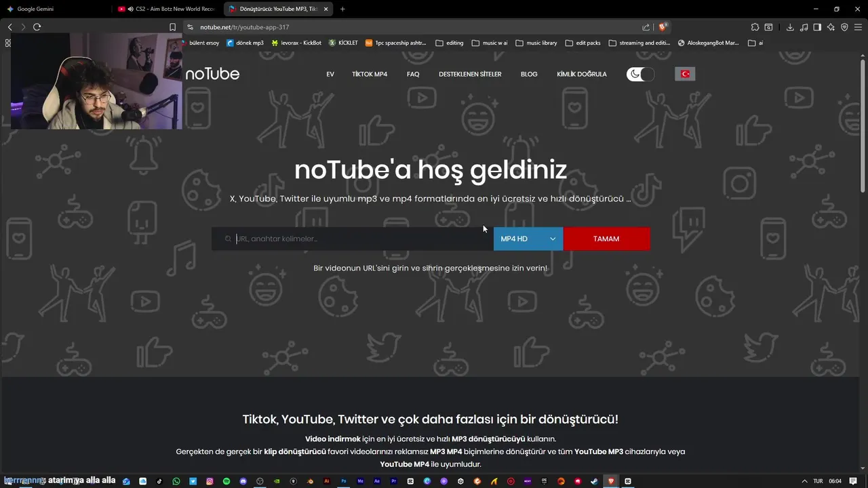Open the bülent ersoy bookmark
The height and width of the screenshot is (488, 868).
[202, 43]
